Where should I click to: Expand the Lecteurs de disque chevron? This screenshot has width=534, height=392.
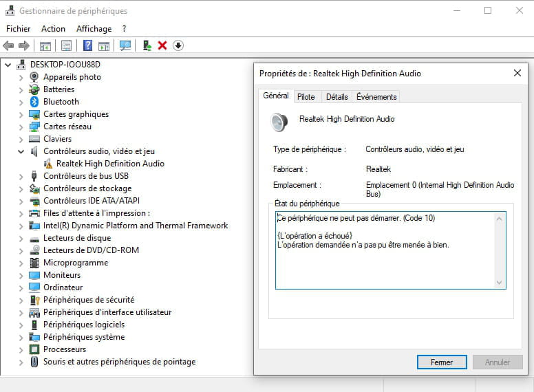pyautogui.click(x=21, y=238)
